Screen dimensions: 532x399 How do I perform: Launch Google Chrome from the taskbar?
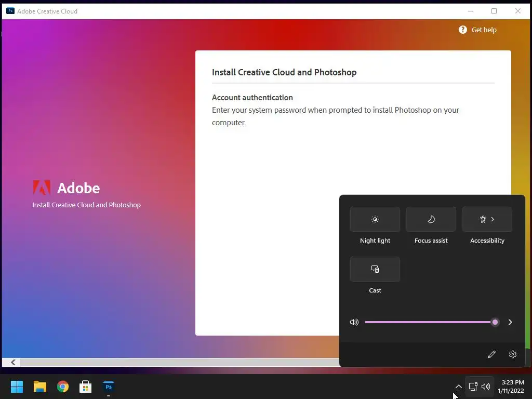(x=63, y=387)
